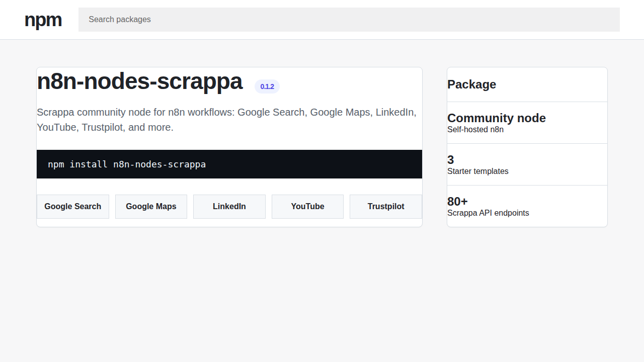Select the install command text npm install n8n-nodes-scrappa
The height and width of the screenshot is (362, 644).
tap(126, 164)
